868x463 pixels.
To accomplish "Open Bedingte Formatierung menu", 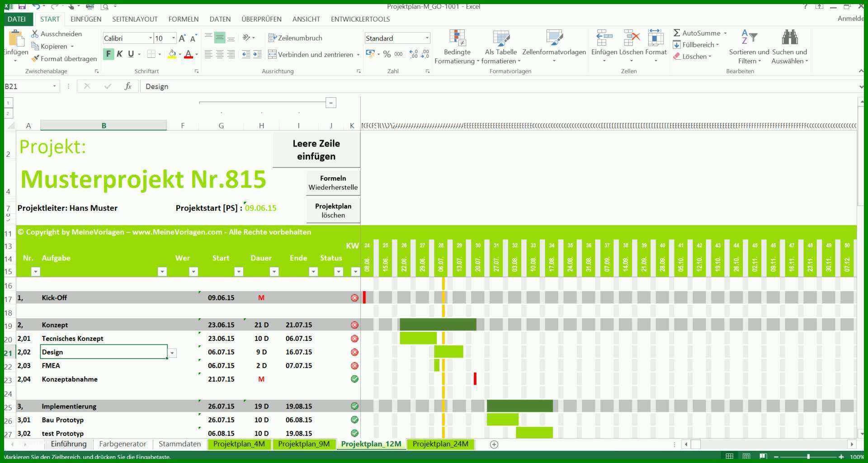I will (457, 47).
